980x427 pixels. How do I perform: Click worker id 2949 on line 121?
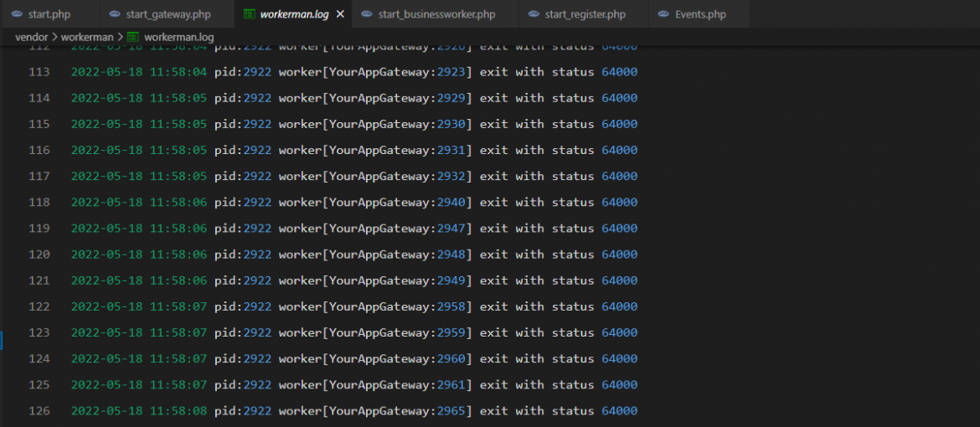[451, 280]
